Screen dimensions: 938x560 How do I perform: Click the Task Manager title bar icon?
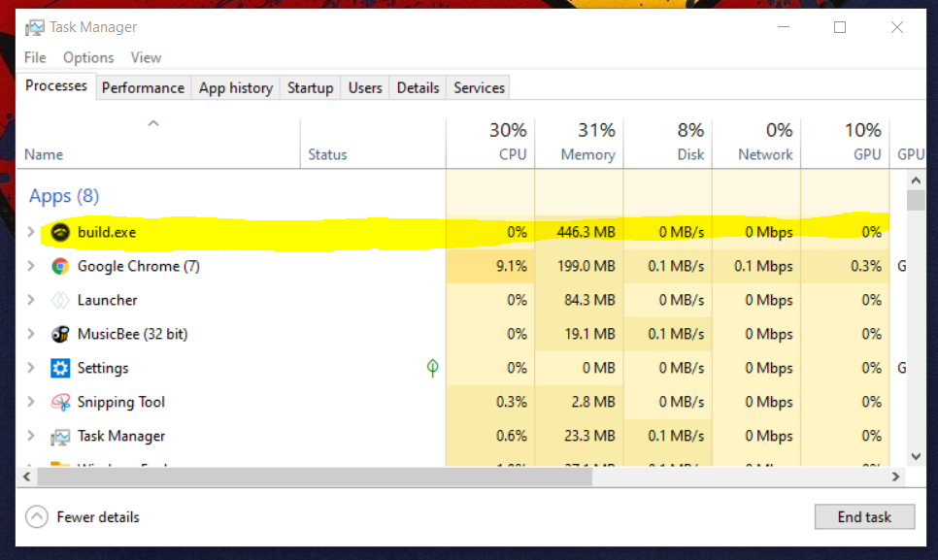(35, 27)
